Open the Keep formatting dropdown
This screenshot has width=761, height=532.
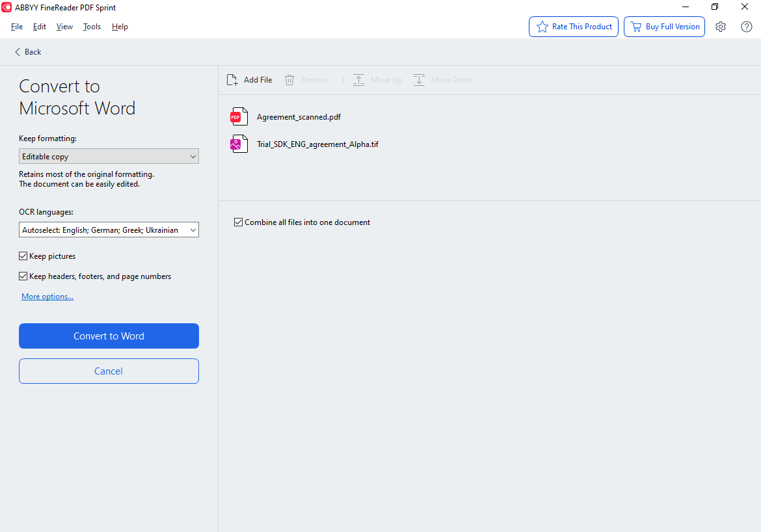[x=109, y=156]
